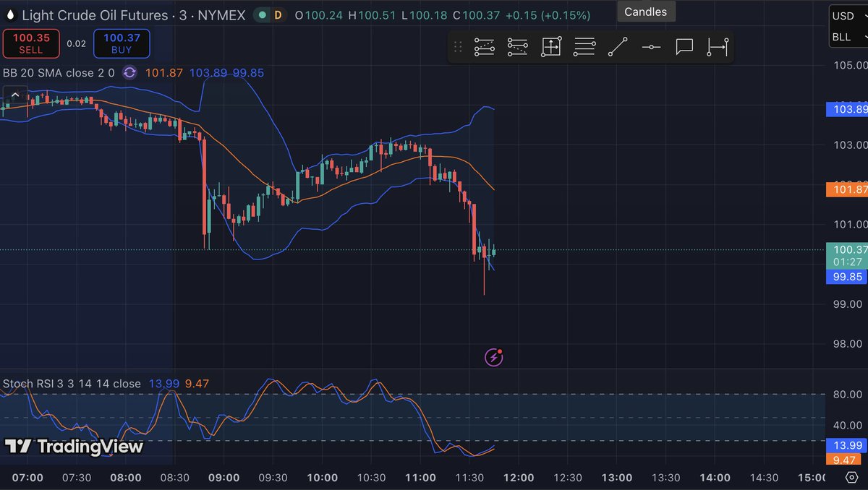Select the horizontal line drawing tool

click(651, 48)
